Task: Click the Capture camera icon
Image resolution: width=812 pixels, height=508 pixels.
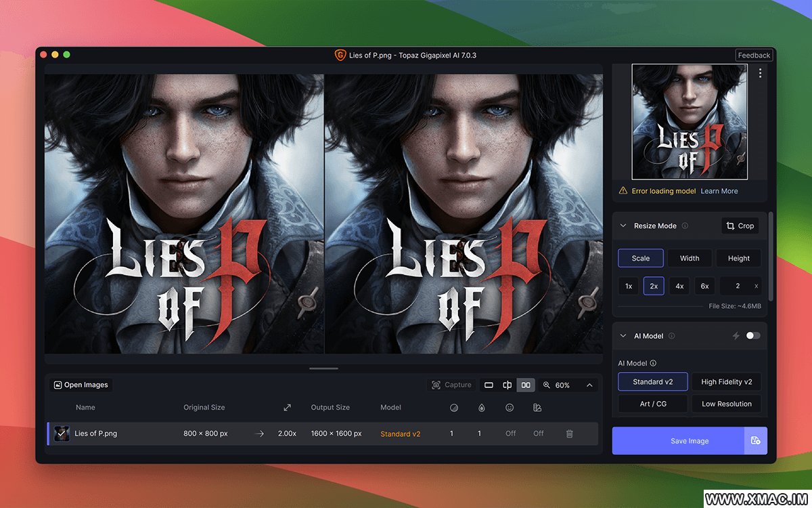Action: 436,385
